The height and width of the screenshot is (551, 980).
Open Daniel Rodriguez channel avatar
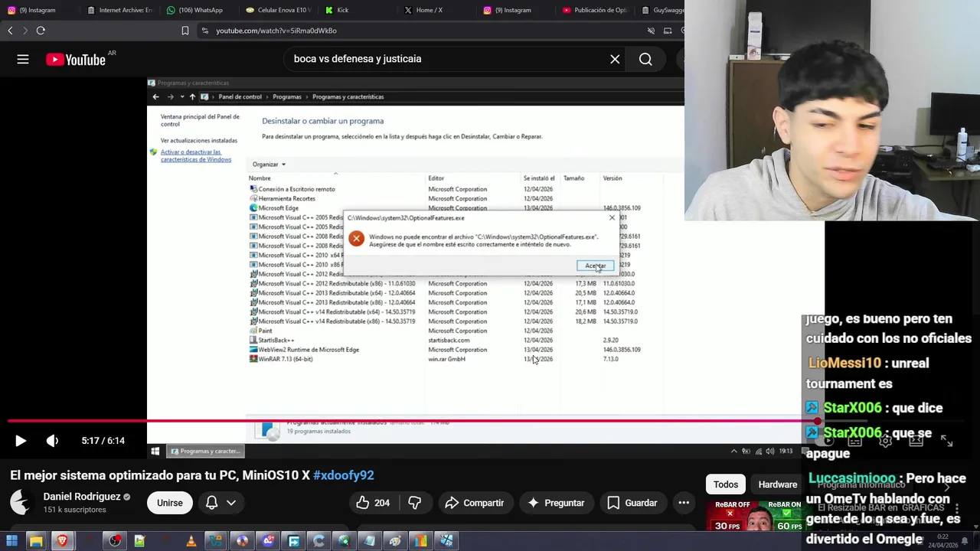(x=21, y=503)
